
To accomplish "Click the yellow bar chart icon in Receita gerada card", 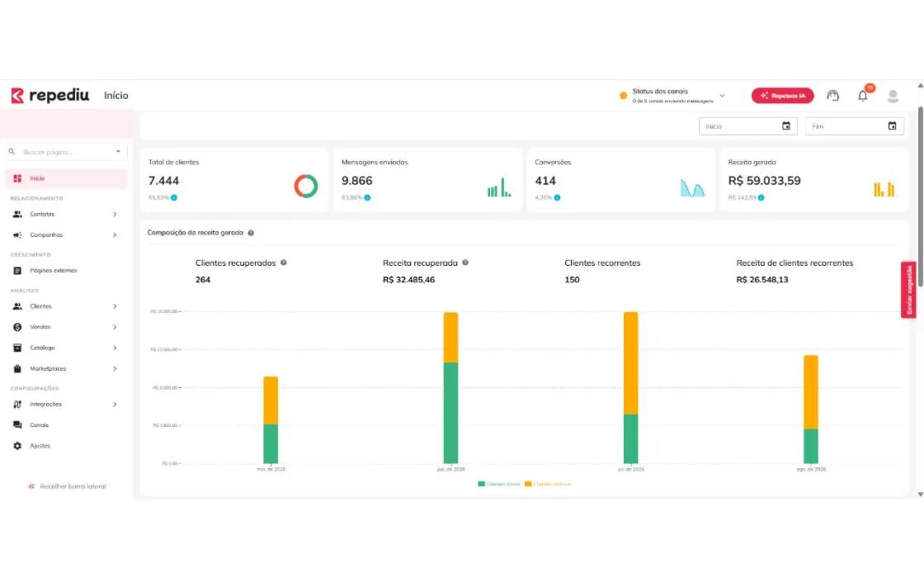I will pyautogui.click(x=884, y=188).
